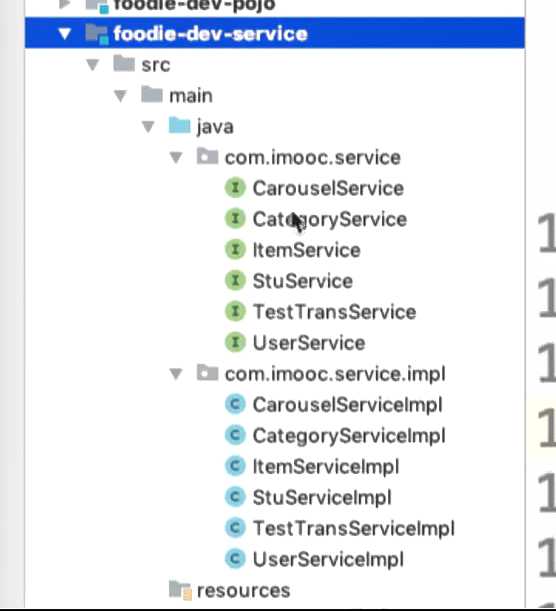Click the src folder icon

(x=124, y=64)
